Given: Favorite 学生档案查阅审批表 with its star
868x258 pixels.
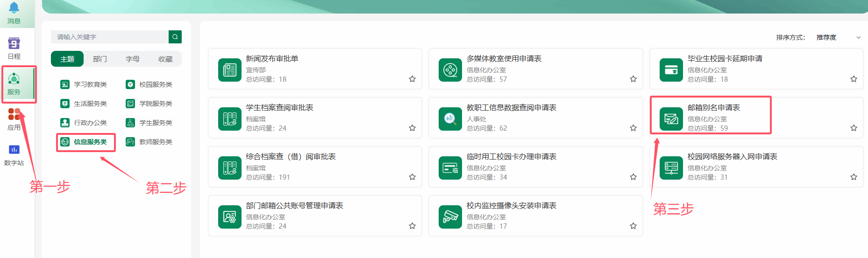Looking at the screenshot, I should click(413, 128).
